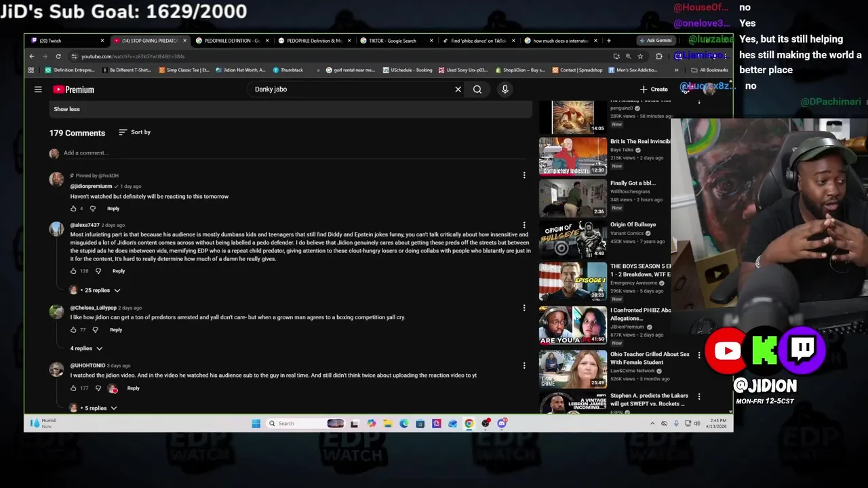Viewport: 868px width, 488px height.
Task: Open 'Ohio Teacher Grilled About Sex' video thumbnail
Action: click(x=573, y=369)
